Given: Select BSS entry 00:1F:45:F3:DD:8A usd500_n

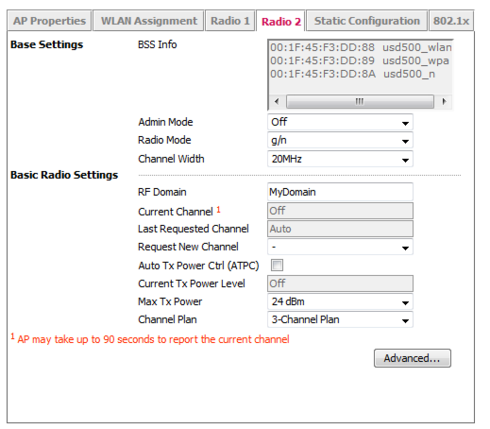Looking at the screenshot, I should click(x=352, y=74).
